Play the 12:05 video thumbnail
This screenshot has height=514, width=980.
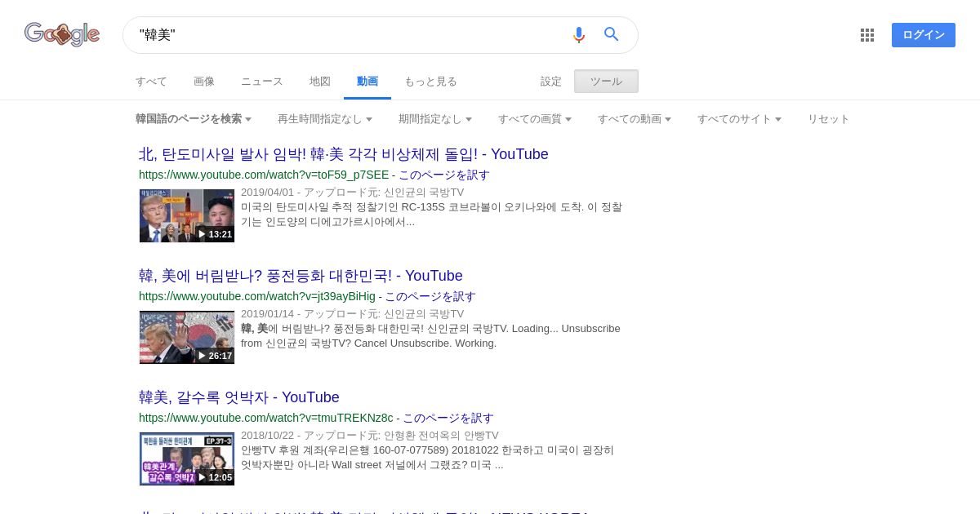coord(187,459)
